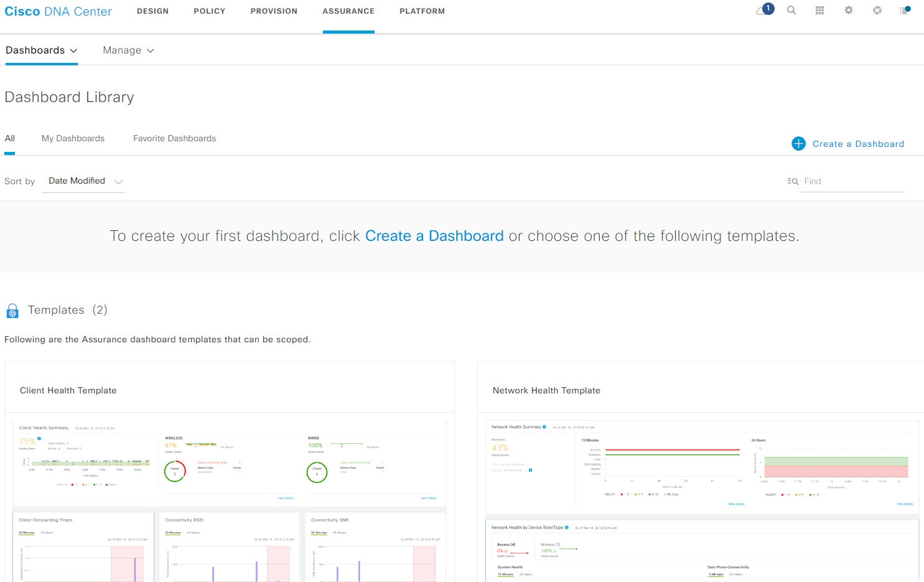Click the plus icon next to Create a Dashboard
924x582 pixels.
click(x=798, y=143)
